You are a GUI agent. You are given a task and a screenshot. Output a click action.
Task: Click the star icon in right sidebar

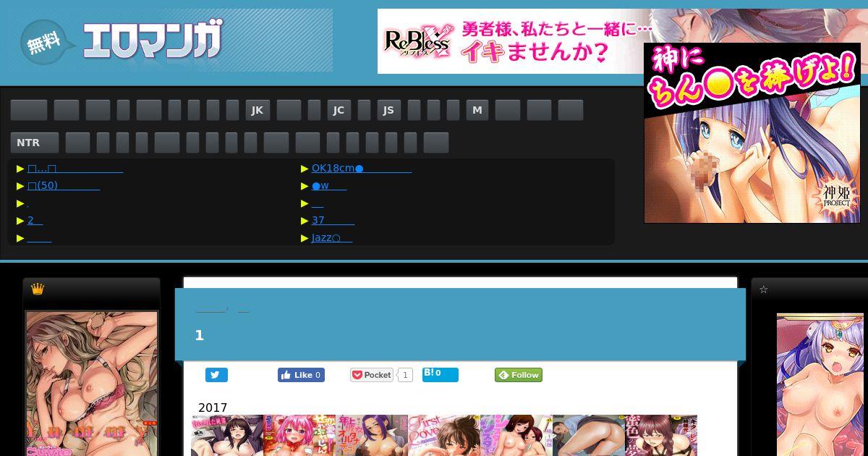click(x=763, y=290)
